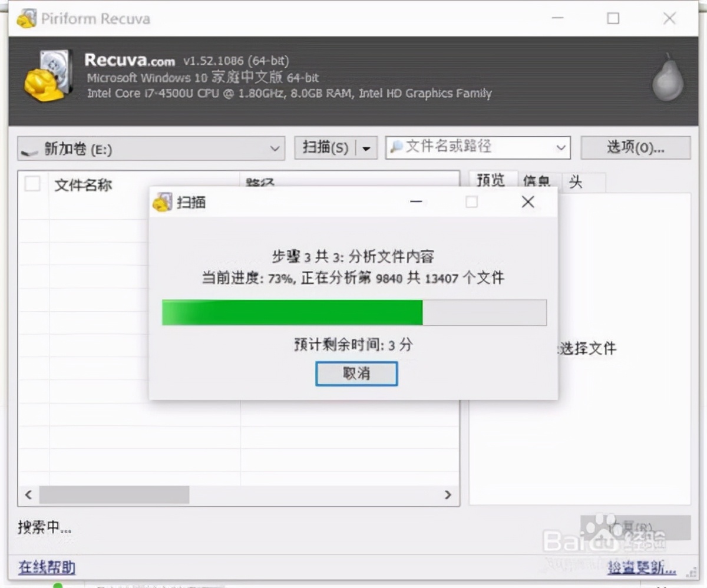The image size is (707, 588).
Task: Open the 文件名或路径 filter dropdown
Action: click(x=560, y=147)
